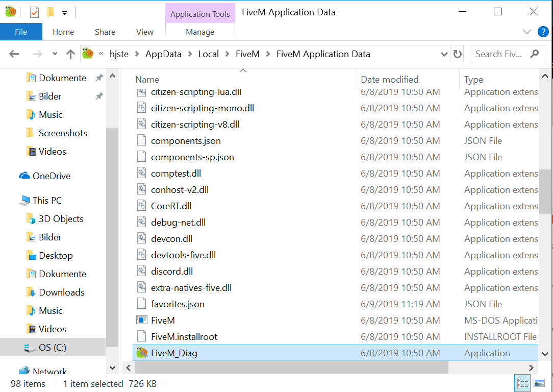Switch to Large icons view in status bar
553x392 pixels.
tap(540, 382)
